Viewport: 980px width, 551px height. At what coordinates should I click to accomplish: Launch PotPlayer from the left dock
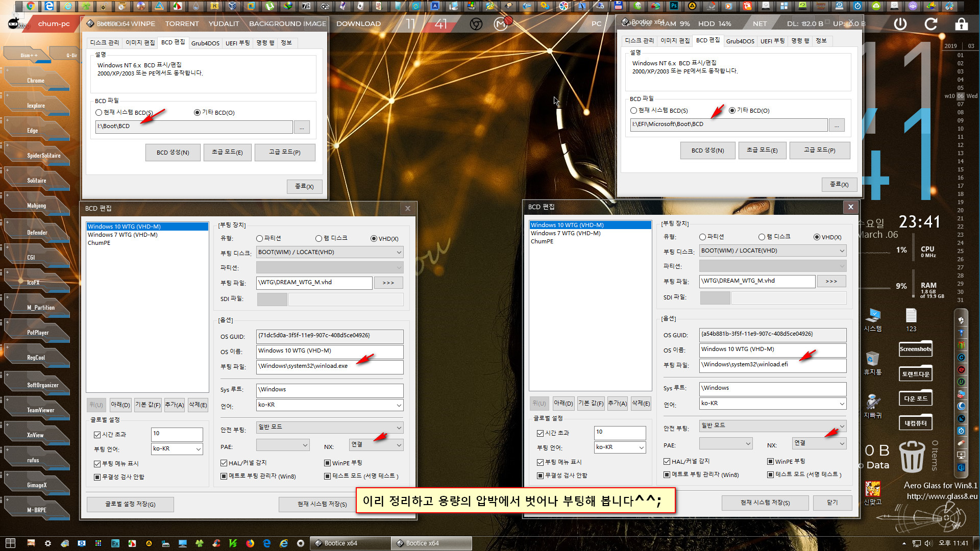[x=38, y=333]
